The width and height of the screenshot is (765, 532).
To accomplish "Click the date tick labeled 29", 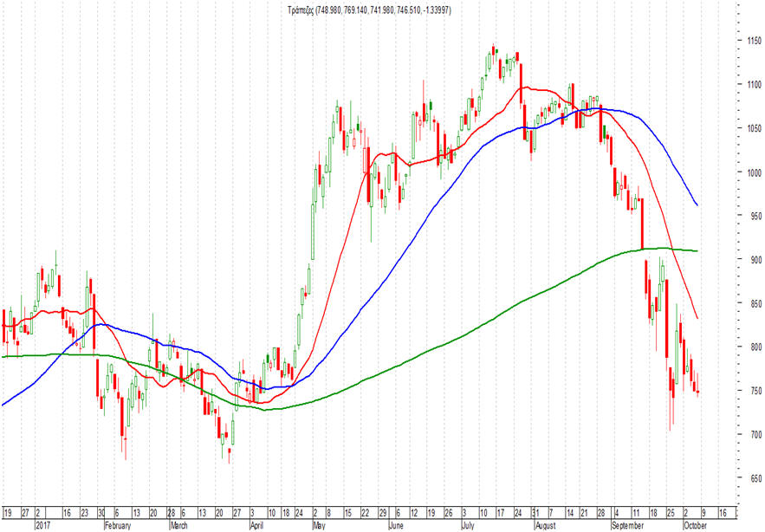I will tap(383, 513).
